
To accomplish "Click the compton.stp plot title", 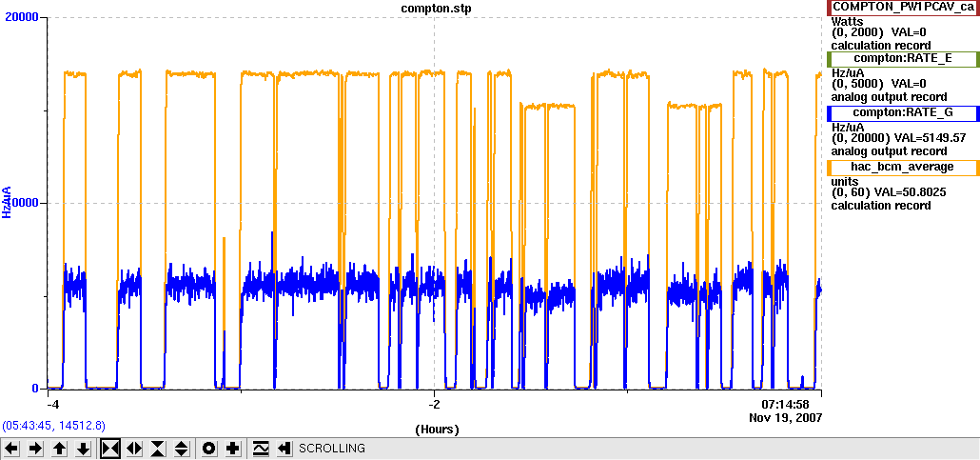I will click(435, 7).
